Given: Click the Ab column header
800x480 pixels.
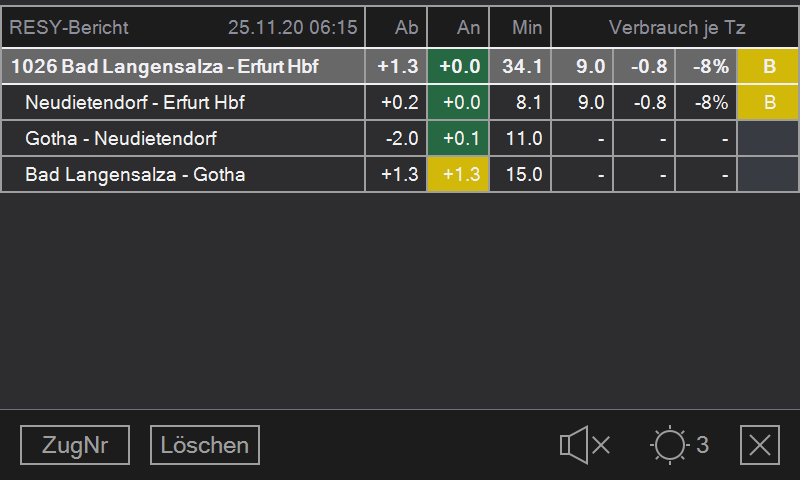Looking at the screenshot, I should [396, 28].
